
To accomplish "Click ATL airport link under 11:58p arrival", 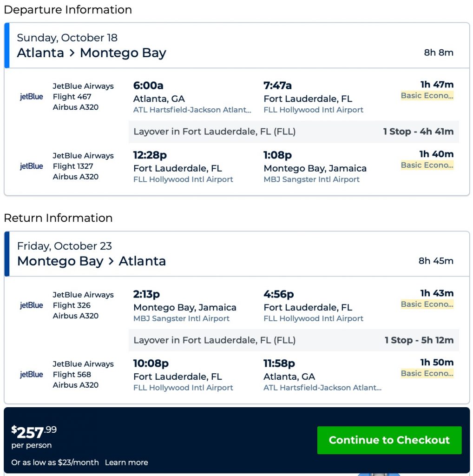I will tap(322, 388).
